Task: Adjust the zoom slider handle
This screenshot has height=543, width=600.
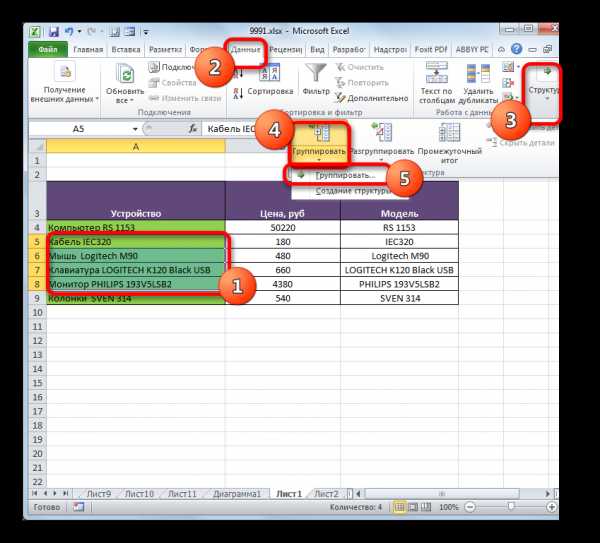Action: 511,506
